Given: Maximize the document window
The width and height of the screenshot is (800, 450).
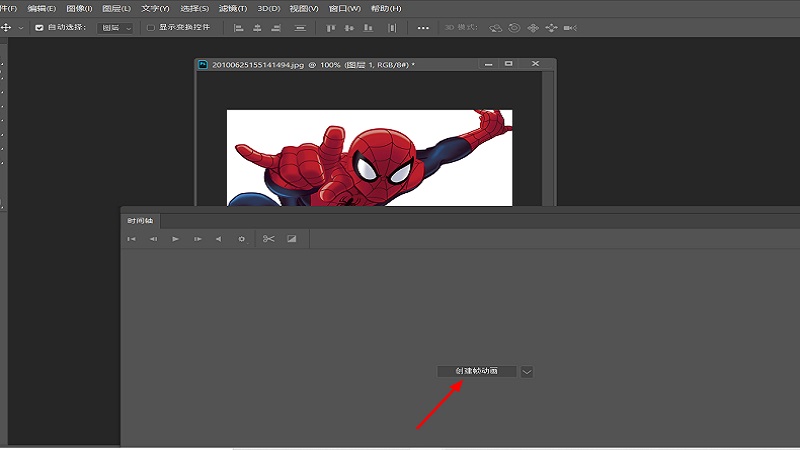Looking at the screenshot, I should [x=509, y=64].
